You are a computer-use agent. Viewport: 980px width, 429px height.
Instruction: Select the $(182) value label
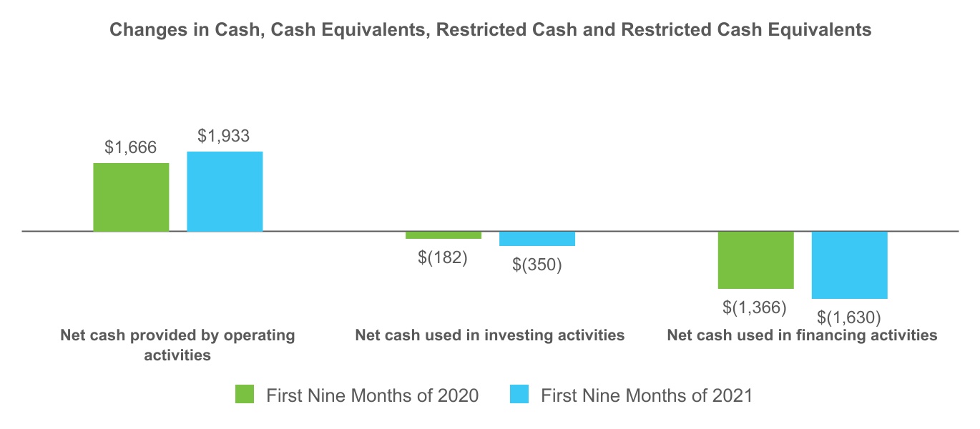coord(443,257)
